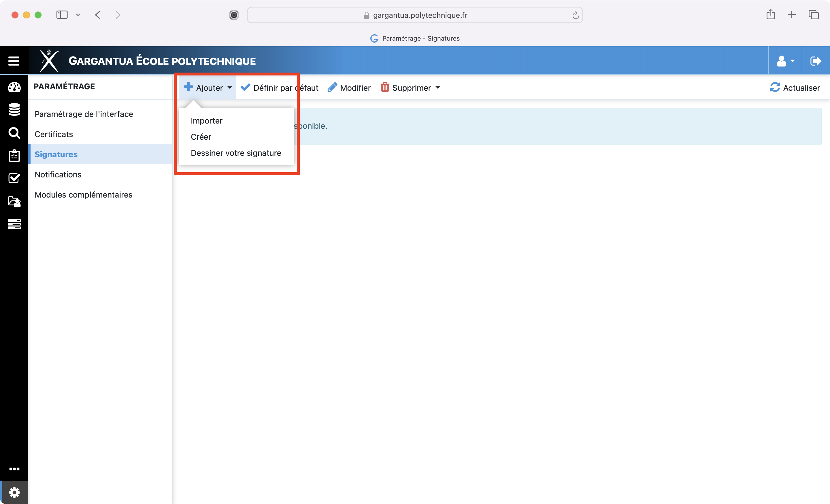Viewport: 830px width, 504px height.
Task: Click the server list sidebar icon
Action: [14, 224]
